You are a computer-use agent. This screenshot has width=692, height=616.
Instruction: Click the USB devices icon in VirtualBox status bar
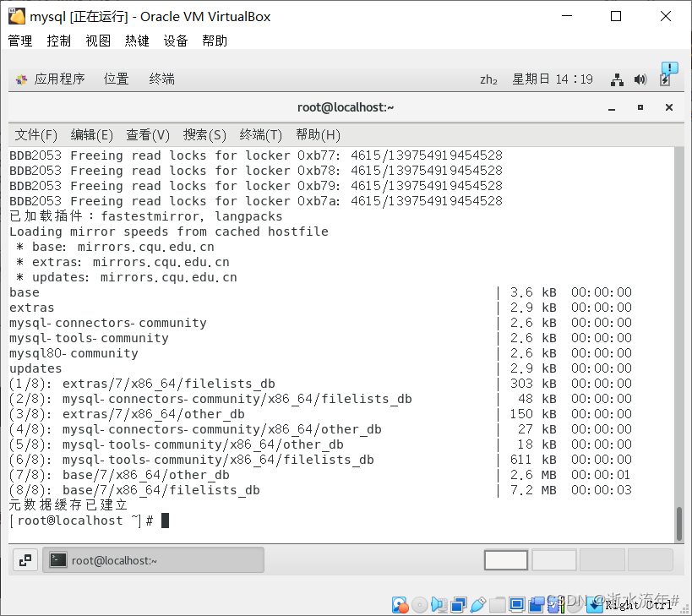477,604
